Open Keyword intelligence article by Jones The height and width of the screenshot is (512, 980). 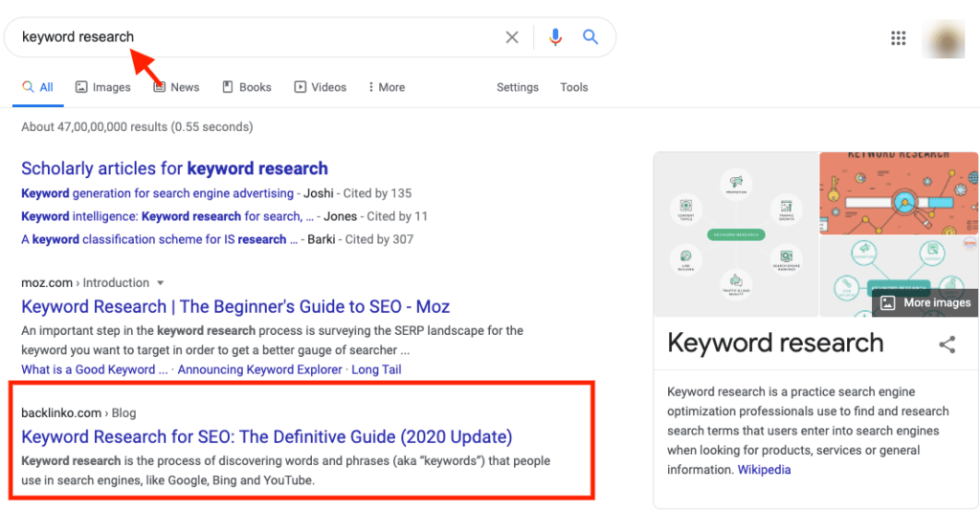(x=167, y=217)
